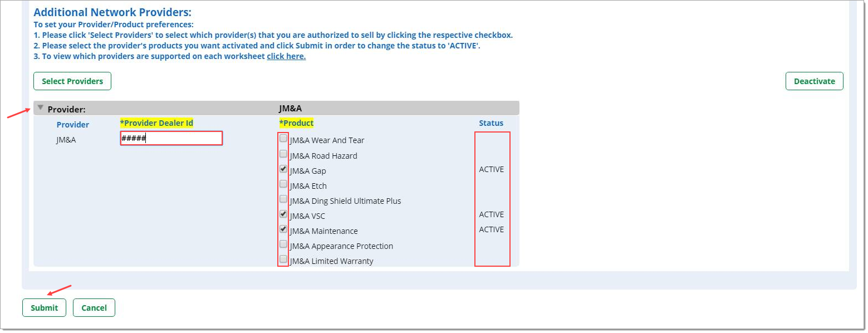The width and height of the screenshot is (868, 333).
Task: Click the Provider header bar labeled JM&A
Action: (276, 108)
